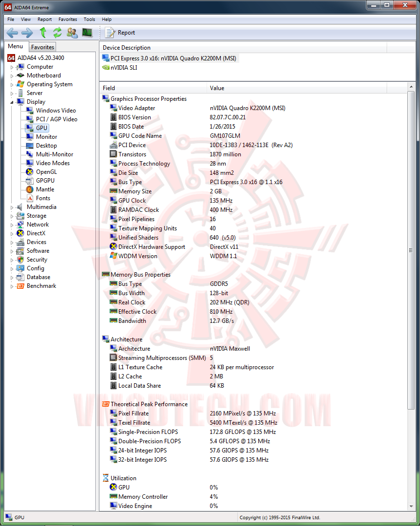The width and height of the screenshot is (420, 526).
Task: Open user management people icon in toolbar
Action: 72,33
